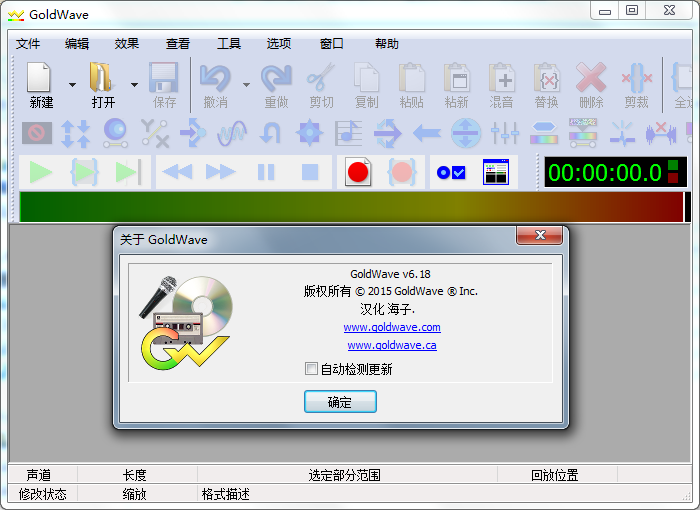Click the left-pointing arrow effect icon
This screenshot has width=700, height=510.
coord(427,133)
